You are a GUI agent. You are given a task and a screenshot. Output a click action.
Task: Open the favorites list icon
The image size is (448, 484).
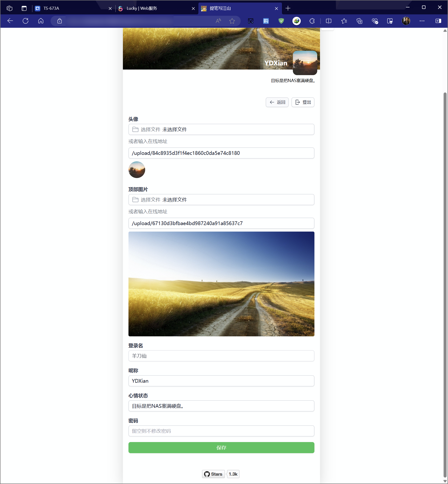[x=344, y=21]
